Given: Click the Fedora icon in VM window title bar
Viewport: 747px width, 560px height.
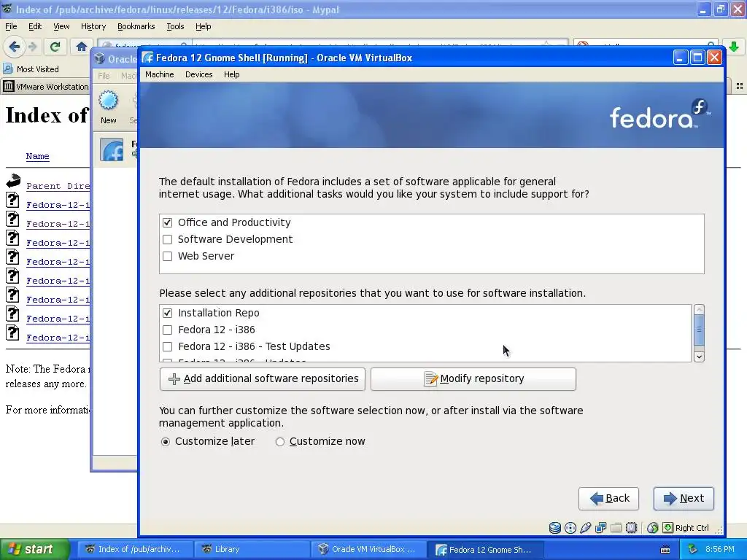Looking at the screenshot, I should coord(147,58).
